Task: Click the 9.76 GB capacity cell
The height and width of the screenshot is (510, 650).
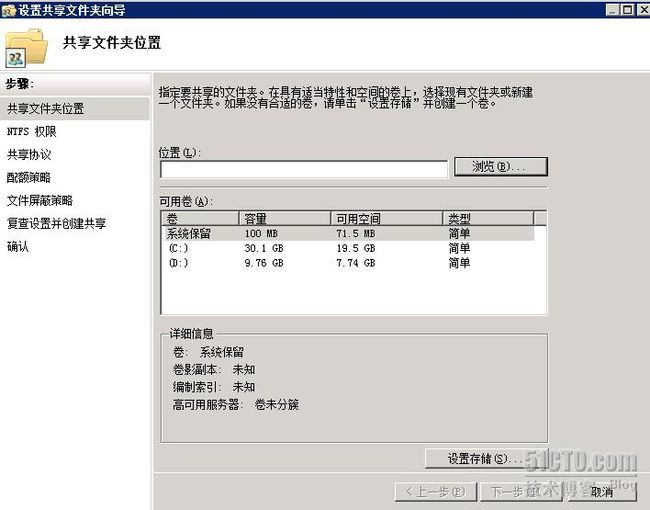Action: click(264, 263)
